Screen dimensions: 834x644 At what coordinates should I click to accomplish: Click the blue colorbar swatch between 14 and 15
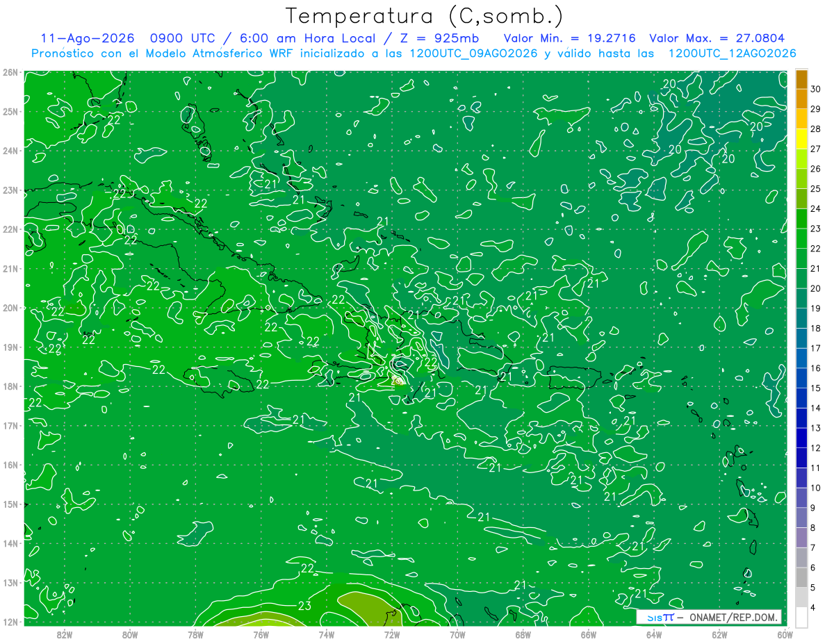point(801,399)
